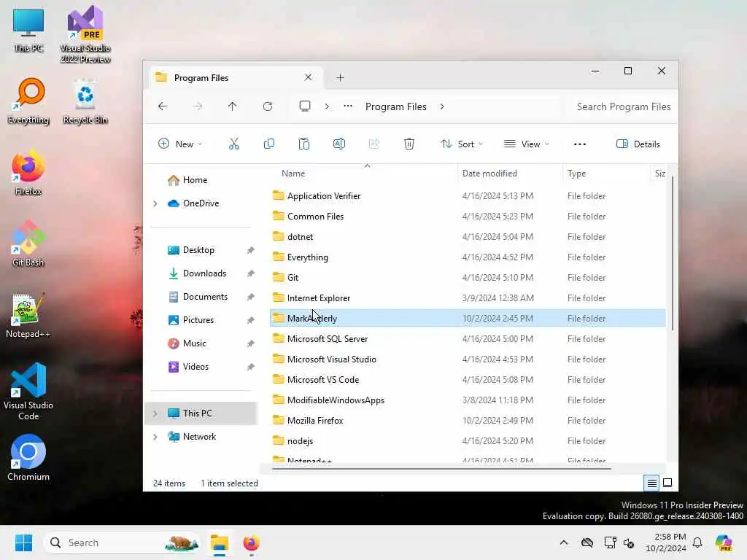
Task: Select the Mozilla Firefox folder
Action: pos(468,421)
